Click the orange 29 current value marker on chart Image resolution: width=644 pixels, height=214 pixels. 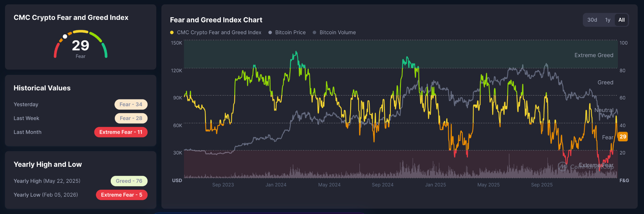(x=623, y=137)
